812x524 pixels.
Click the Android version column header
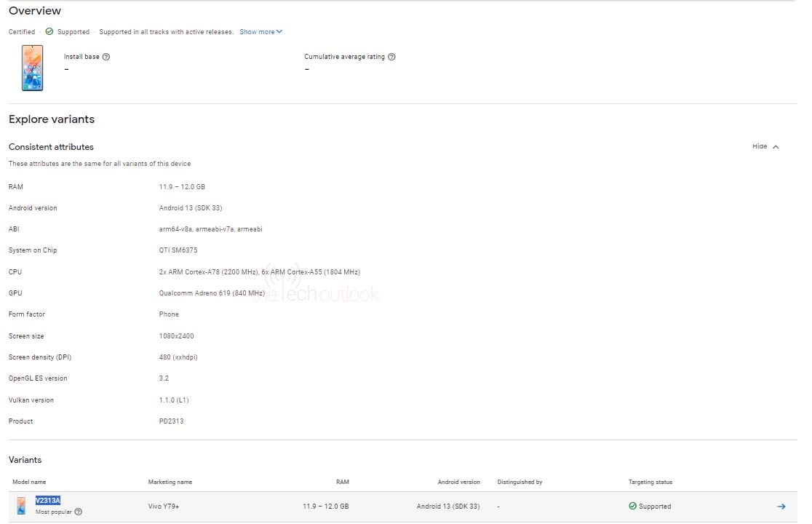tap(459, 482)
